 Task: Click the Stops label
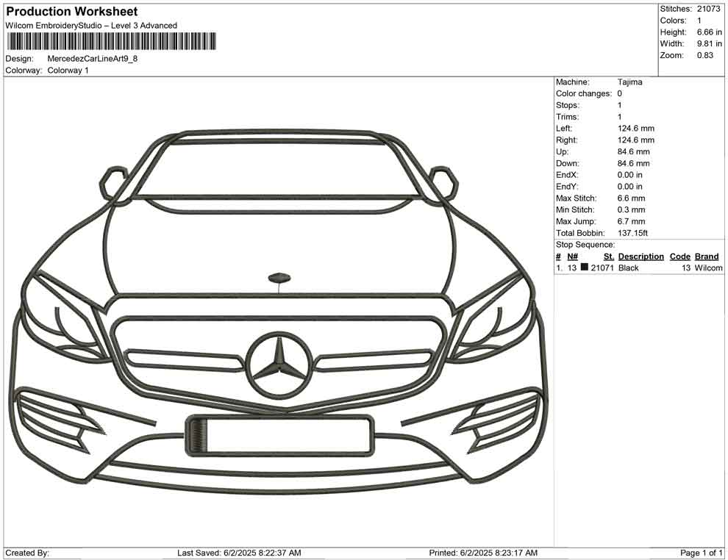[568, 105]
